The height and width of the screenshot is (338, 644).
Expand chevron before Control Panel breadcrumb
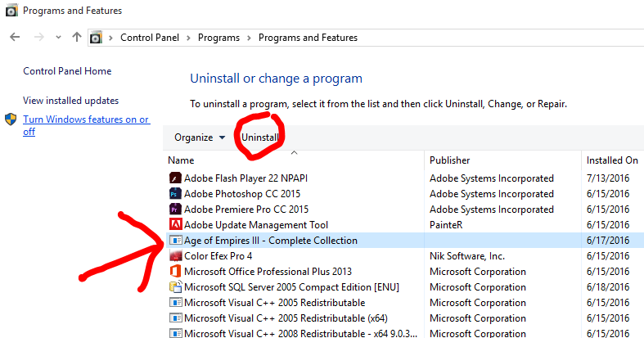111,38
